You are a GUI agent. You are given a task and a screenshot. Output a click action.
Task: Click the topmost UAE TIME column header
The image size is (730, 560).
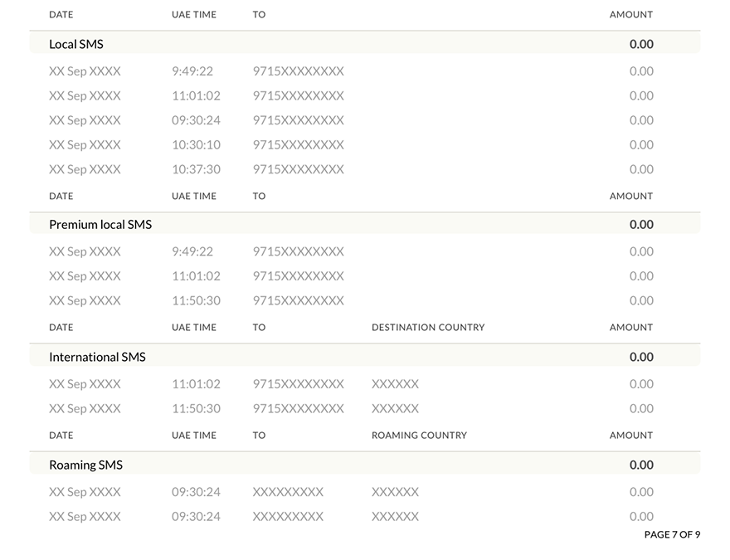pos(194,14)
